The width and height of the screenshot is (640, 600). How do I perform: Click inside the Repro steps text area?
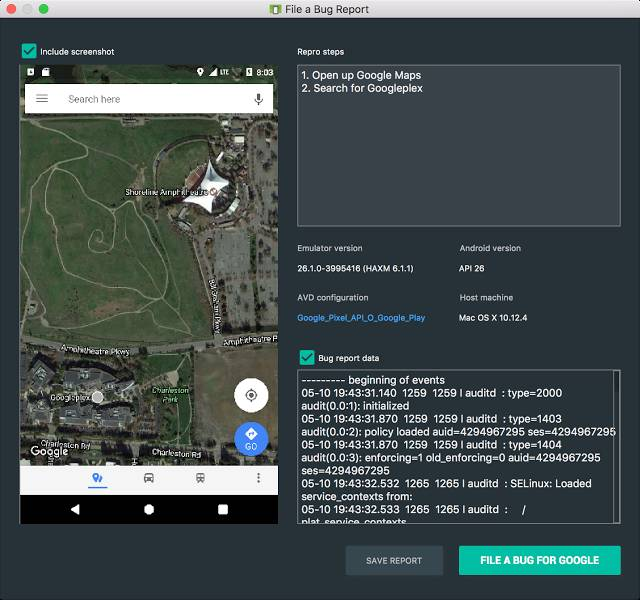coord(459,145)
